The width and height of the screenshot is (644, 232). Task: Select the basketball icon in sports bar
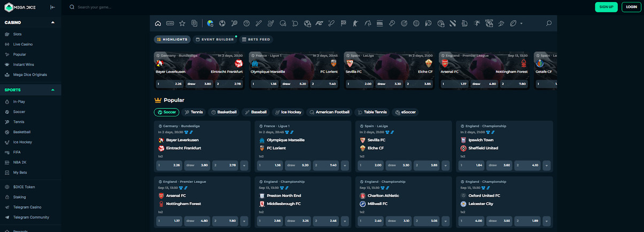click(247, 24)
